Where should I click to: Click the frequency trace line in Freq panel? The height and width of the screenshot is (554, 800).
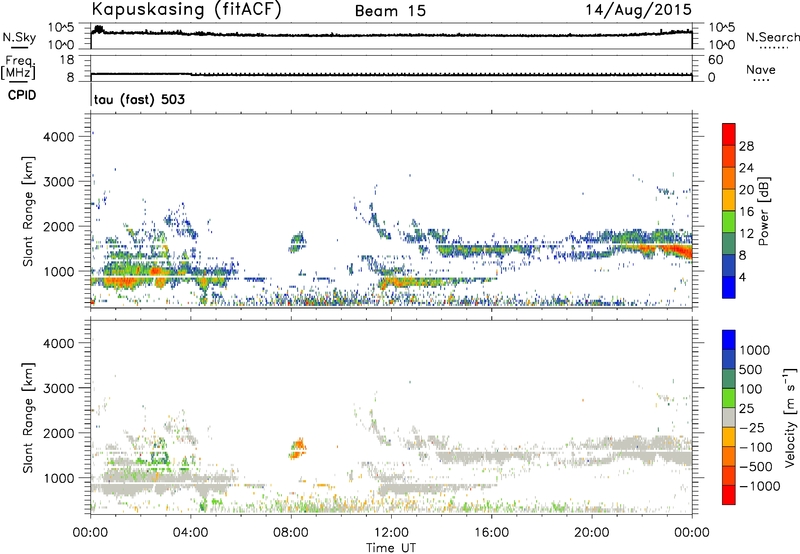[x=391, y=75]
